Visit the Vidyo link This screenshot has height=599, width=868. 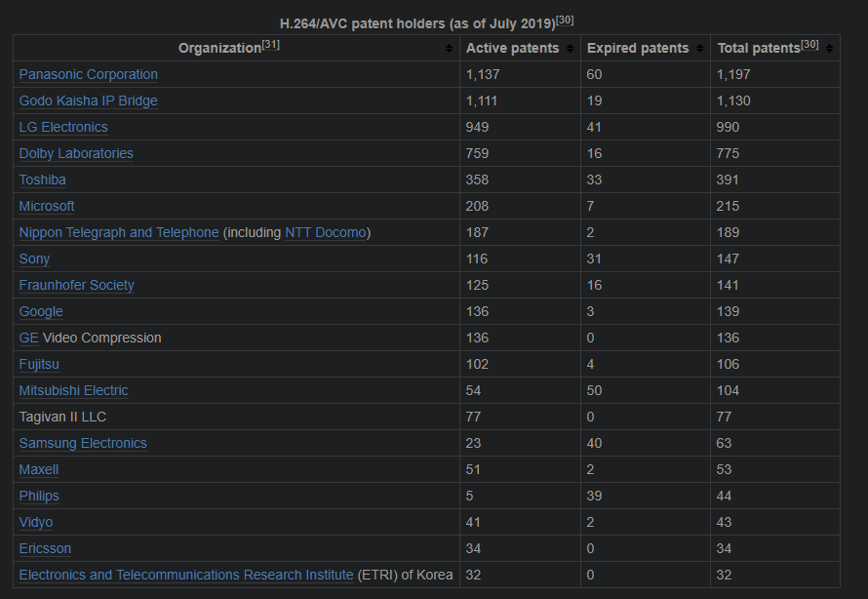(x=36, y=522)
